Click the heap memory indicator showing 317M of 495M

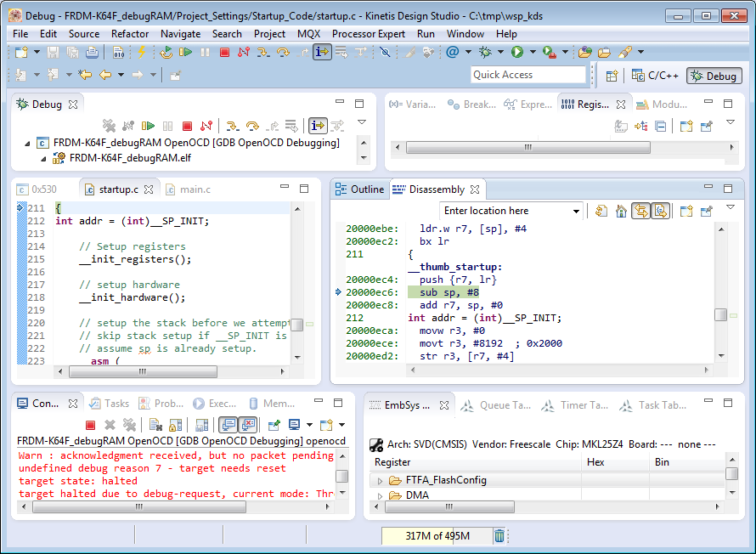coord(437,536)
